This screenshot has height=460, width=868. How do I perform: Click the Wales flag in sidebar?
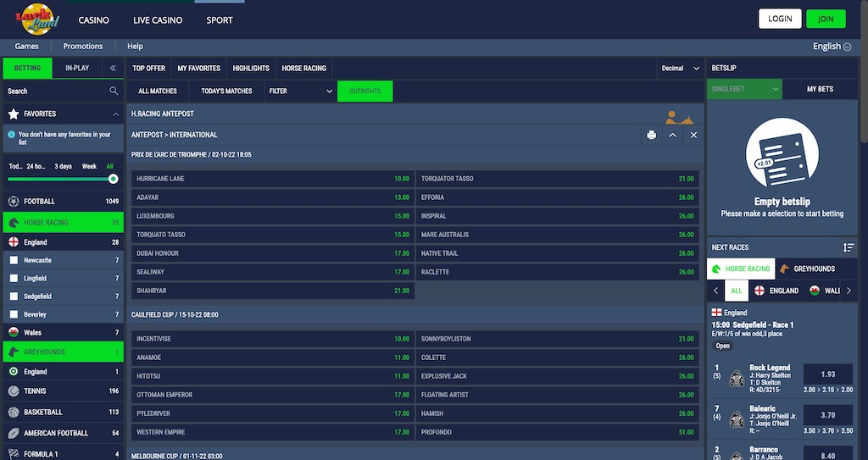(x=14, y=332)
